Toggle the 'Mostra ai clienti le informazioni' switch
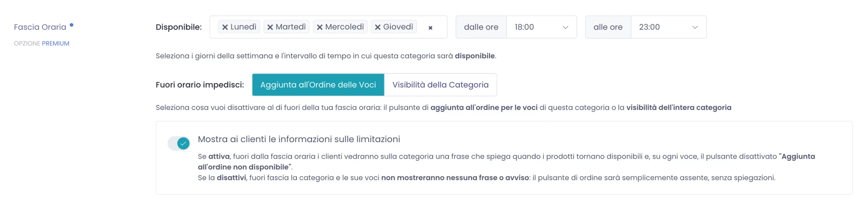This screenshot has width=868, height=209. coord(178,143)
